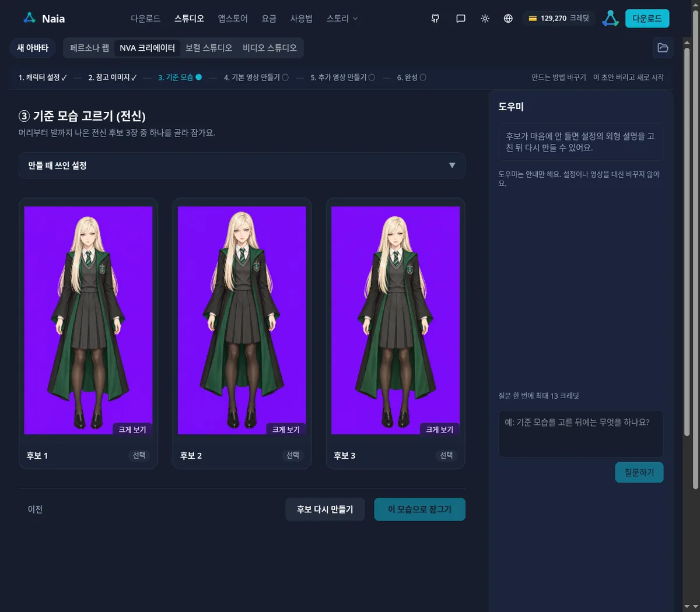Open the credit card credits balance

coord(559,19)
